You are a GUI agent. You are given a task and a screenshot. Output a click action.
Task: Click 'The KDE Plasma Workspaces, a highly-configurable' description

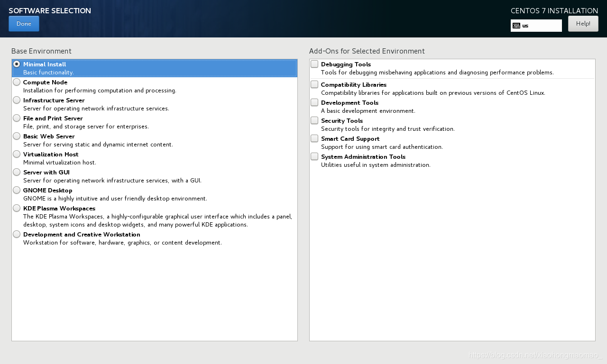(157, 220)
